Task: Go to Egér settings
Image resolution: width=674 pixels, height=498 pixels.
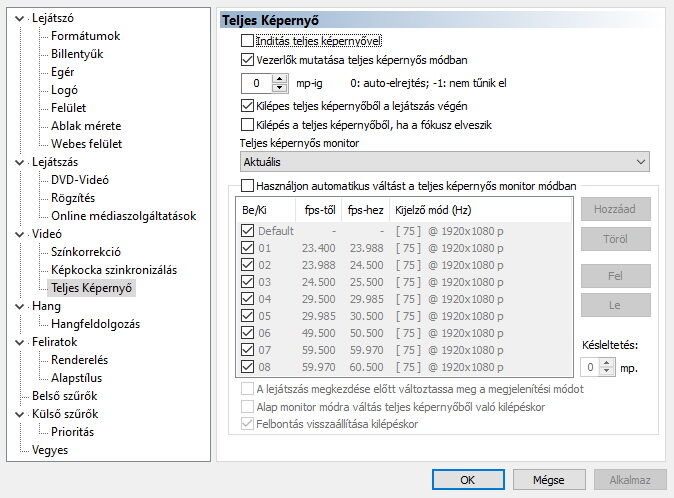Action: 62,72
